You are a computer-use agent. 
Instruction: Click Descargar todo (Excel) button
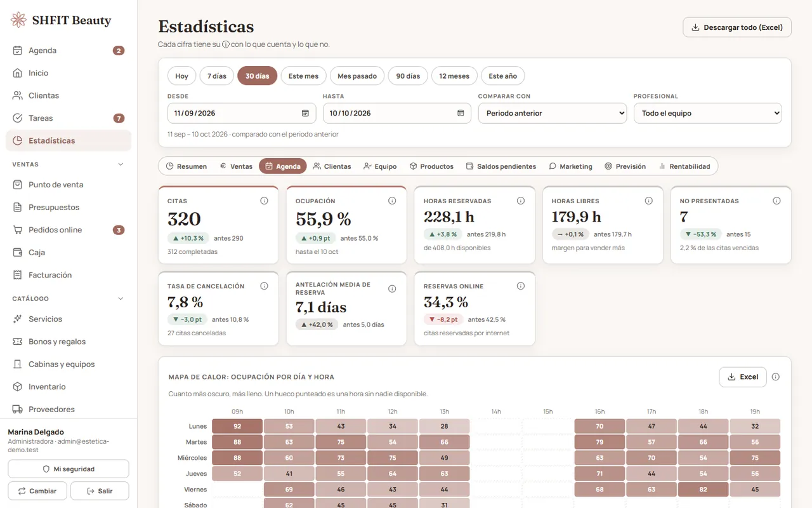pos(737,27)
